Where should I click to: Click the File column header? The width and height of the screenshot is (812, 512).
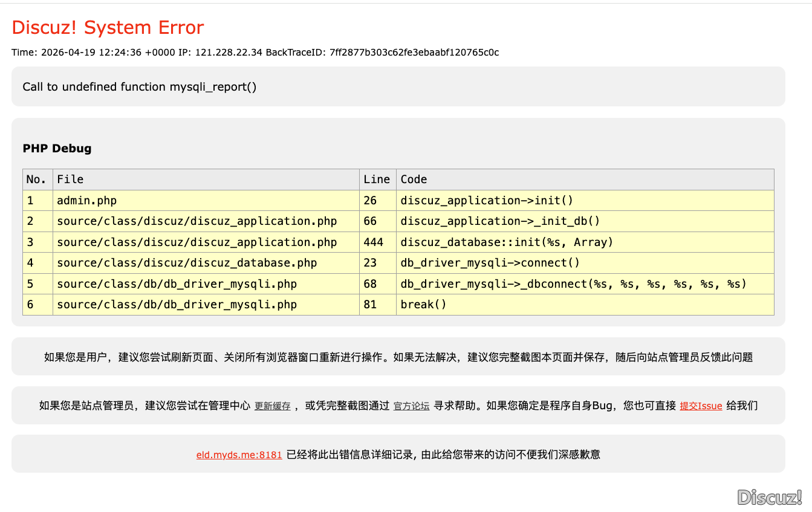tap(70, 180)
